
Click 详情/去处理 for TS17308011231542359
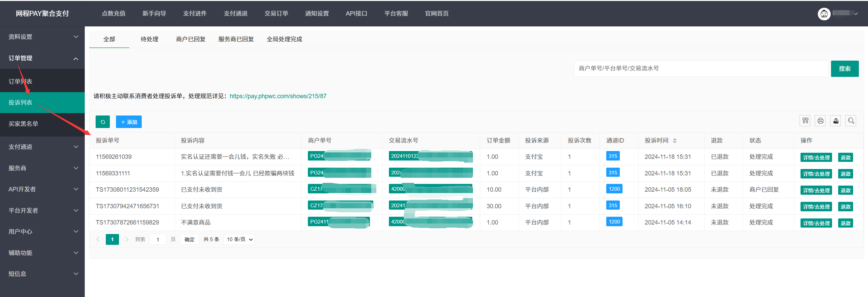pos(816,190)
